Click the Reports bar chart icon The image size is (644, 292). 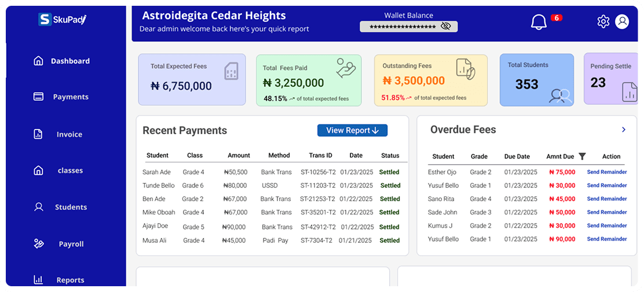pos(38,280)
